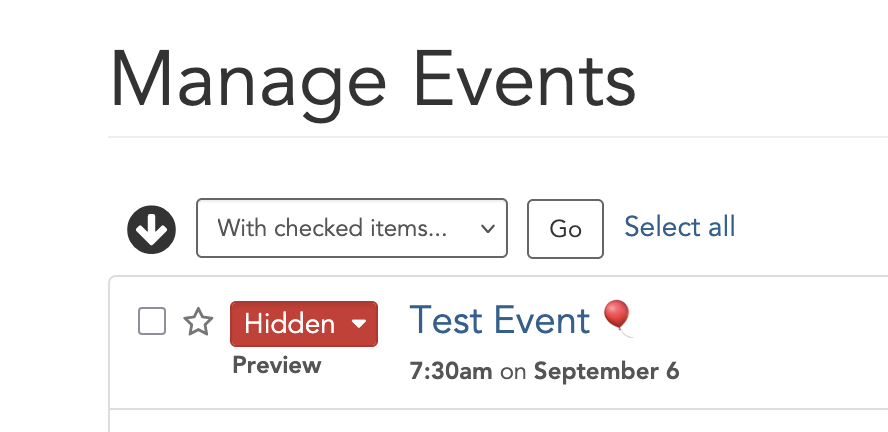Click the Select all link
Viewport: 888px width, 432px height.
(x=679, y=227)
